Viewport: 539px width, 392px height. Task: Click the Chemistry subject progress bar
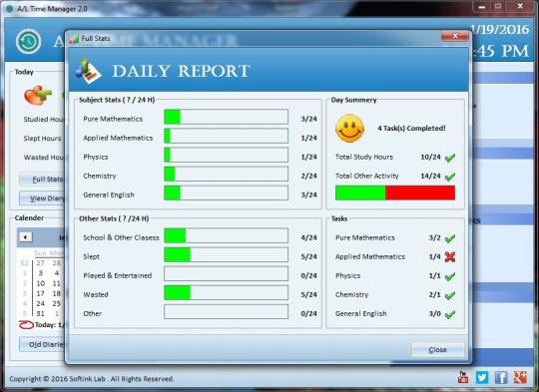tap(226, 174)
